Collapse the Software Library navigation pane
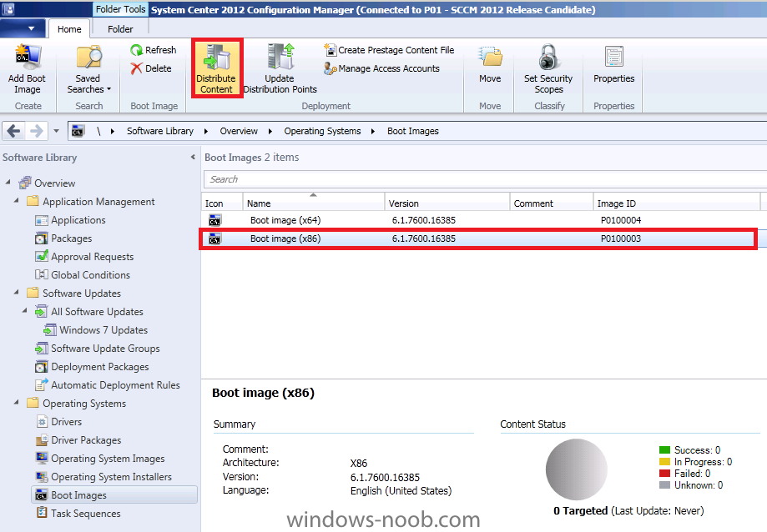Screen dimensions: 767x532 tap(193, 157)
